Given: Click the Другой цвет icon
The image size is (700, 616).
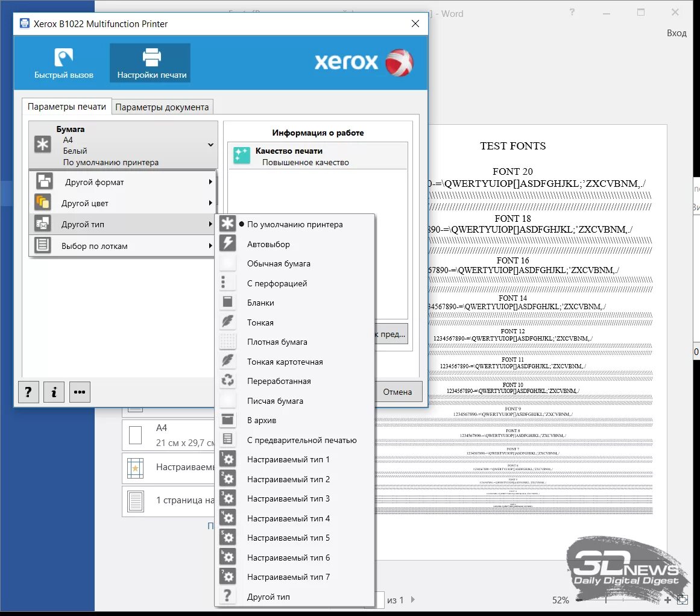Looking at the screenshot, I should click(x=43, y=202).
